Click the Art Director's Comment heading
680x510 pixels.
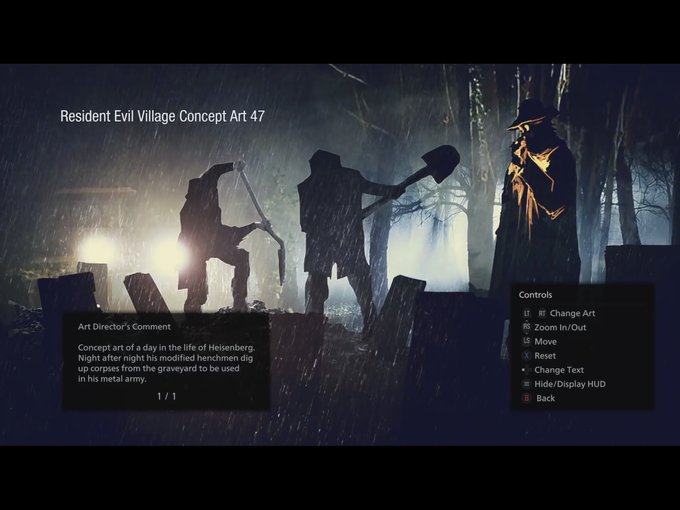[x=124, y=327]
